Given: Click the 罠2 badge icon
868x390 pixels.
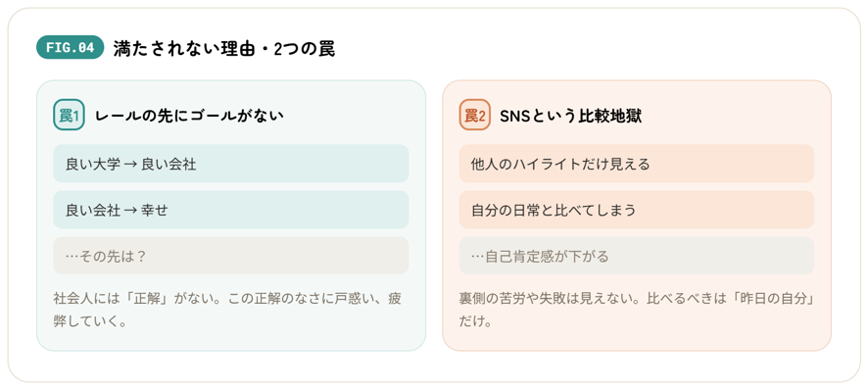Looking at the screenshot, I should [x=475, y=116].
